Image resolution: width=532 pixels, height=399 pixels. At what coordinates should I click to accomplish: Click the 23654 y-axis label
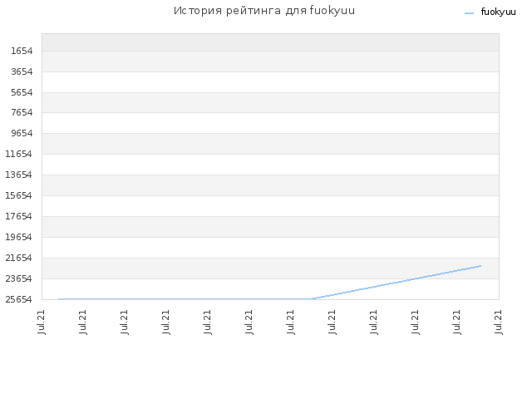coord(18,279)
